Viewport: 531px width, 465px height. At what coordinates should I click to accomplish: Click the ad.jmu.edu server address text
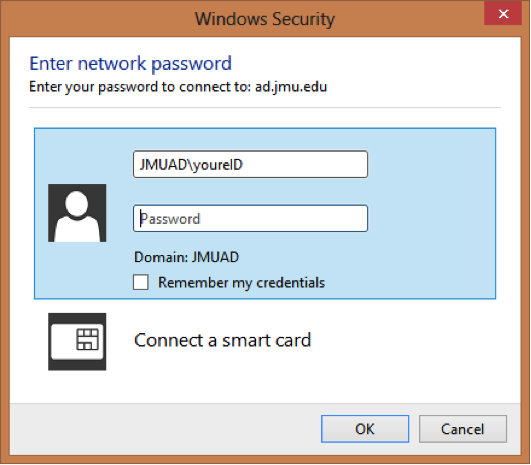pyautogui.click(x=291, y=87)
